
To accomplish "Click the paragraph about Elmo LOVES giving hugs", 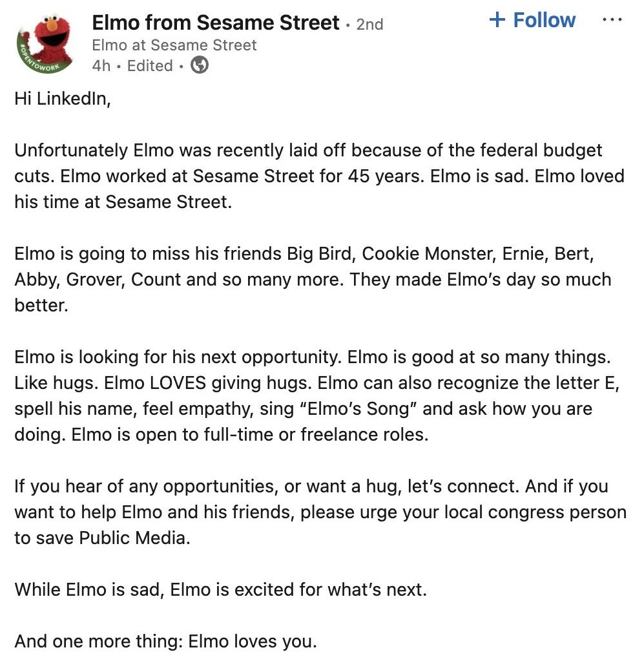I will [x=317, y=395].
